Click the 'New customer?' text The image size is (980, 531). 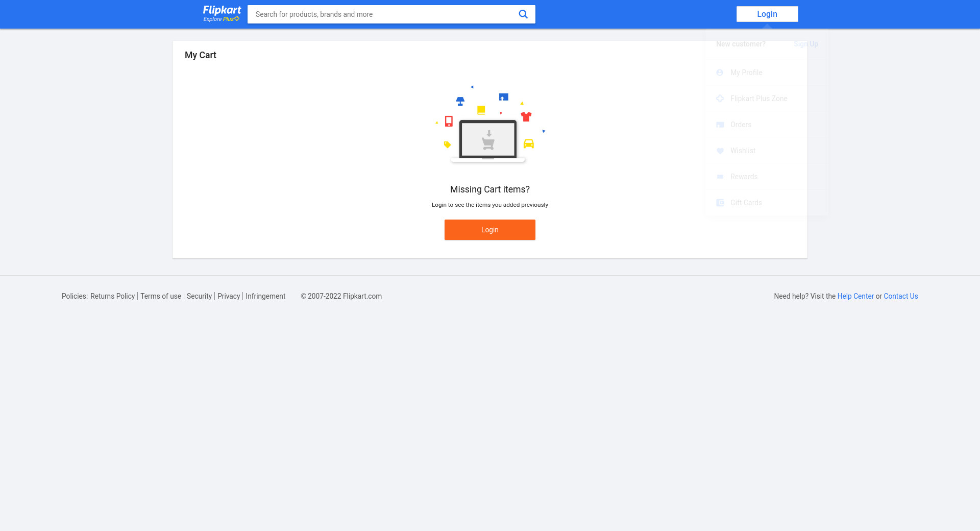click(x=741, y=44)
